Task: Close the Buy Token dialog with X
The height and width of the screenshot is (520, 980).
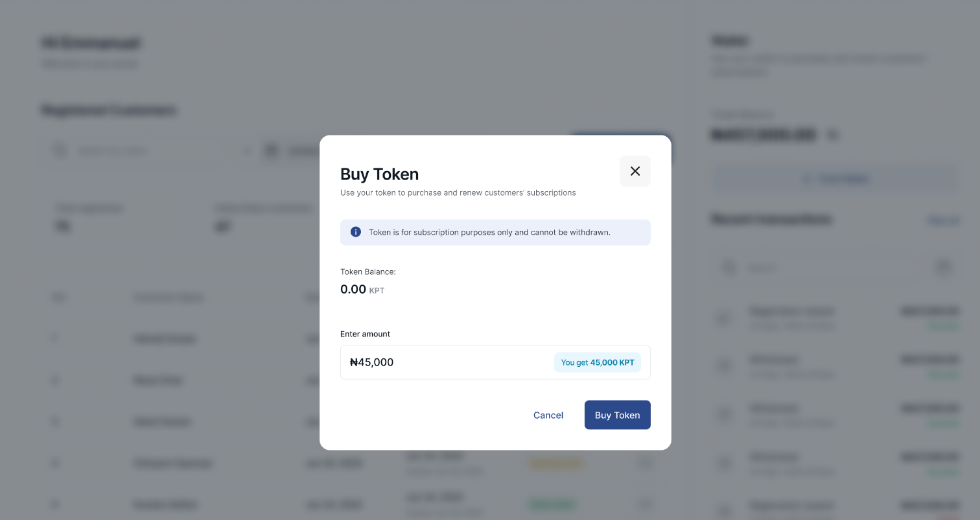Action: point(635,171)
